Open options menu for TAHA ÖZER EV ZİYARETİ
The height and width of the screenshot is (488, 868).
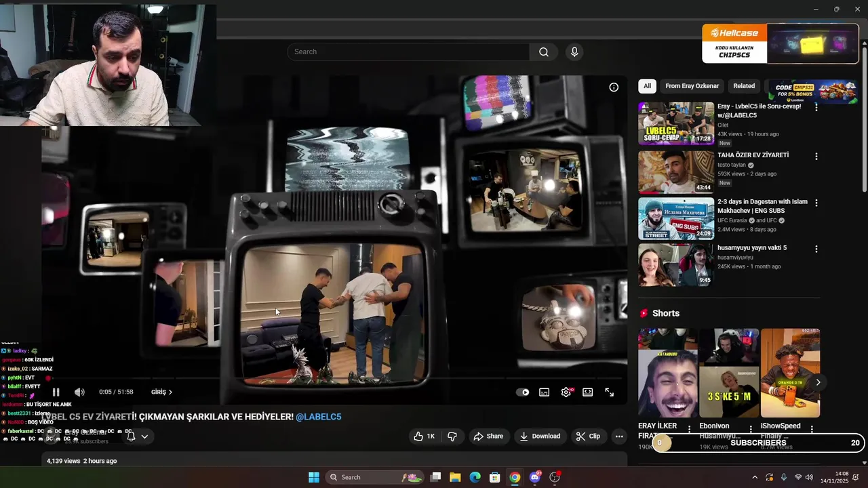click(x=816, y=156)
